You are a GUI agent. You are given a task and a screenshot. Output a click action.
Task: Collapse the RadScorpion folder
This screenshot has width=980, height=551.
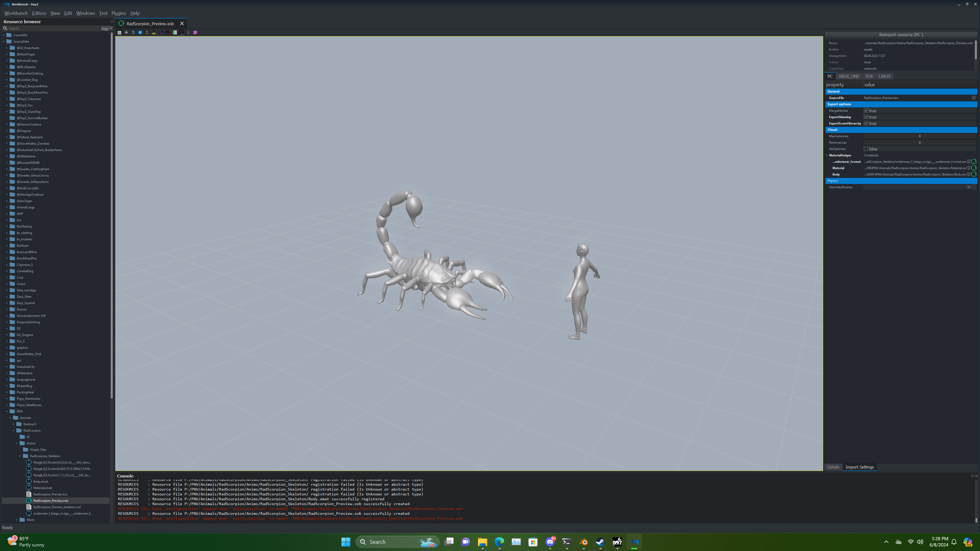14,430
